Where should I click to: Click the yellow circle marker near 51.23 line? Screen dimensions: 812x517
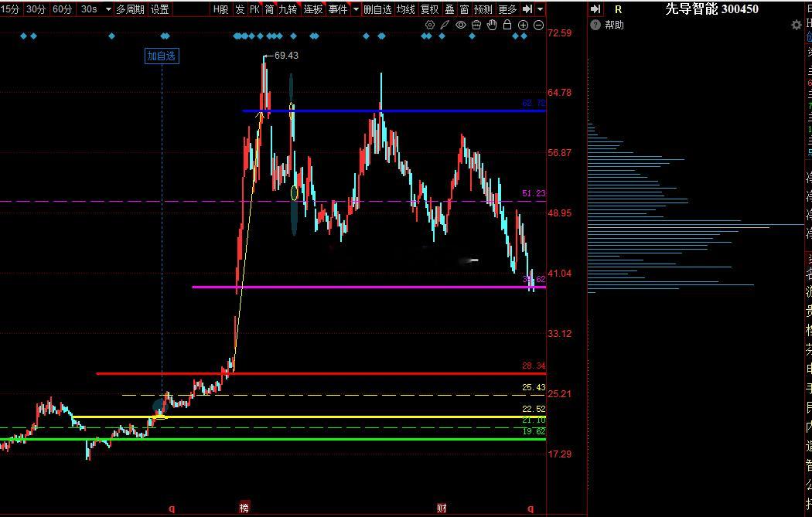(x=294, y=193)
